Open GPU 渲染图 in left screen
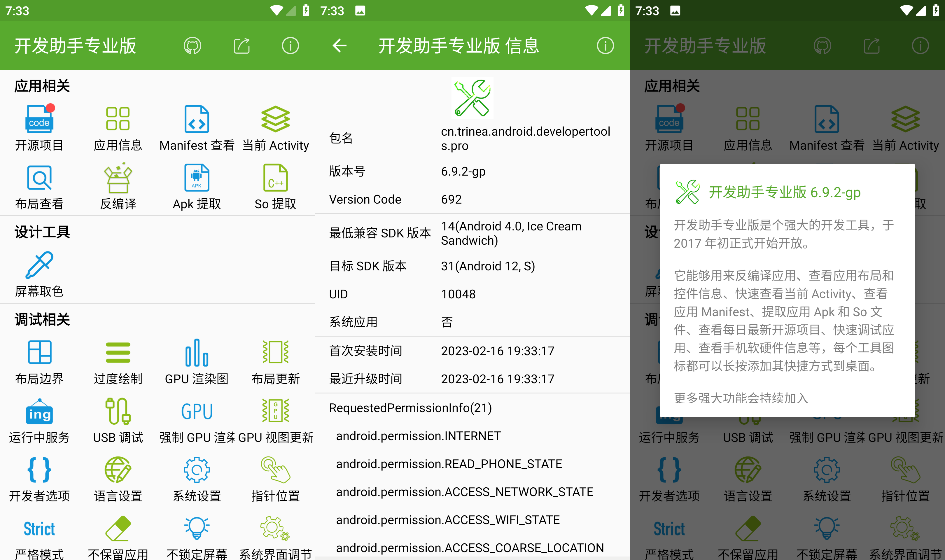The image size is (945, 560). (197, 362)
